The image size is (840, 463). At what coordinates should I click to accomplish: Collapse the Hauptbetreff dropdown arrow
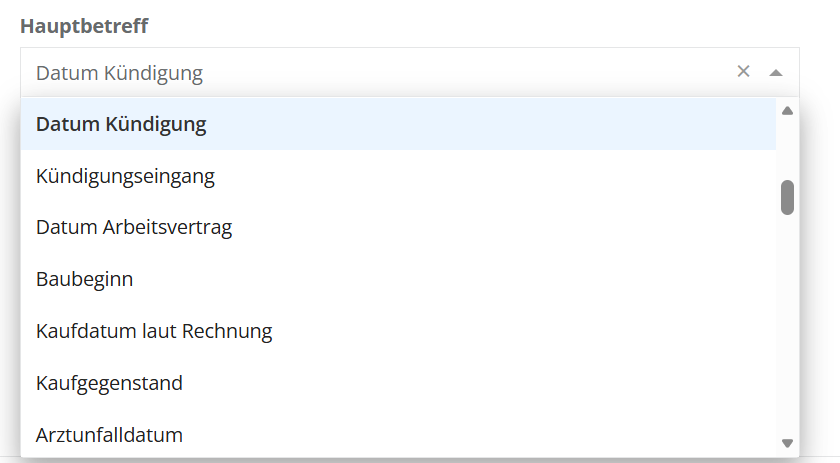pos(776,72)
